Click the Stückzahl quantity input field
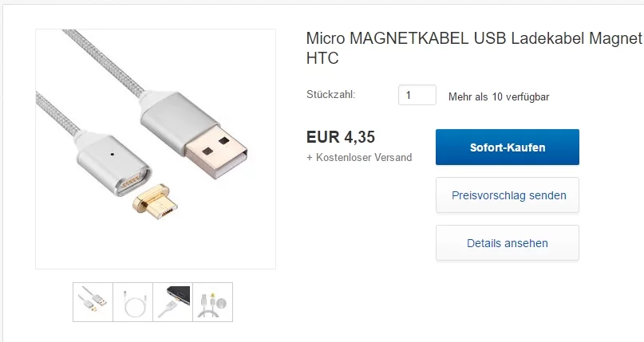The width and height of the screenshot is (644, 342). pos(417,95)
